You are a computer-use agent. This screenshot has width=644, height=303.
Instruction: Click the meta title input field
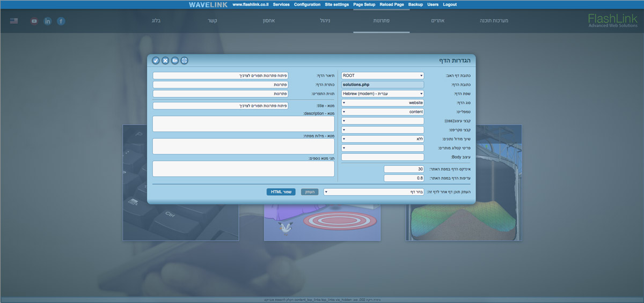point(221,106)
